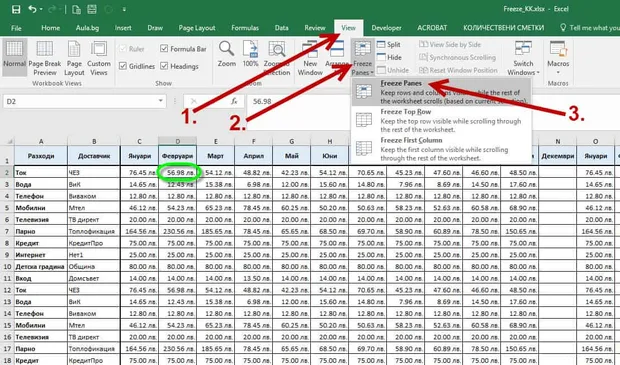
Task: Click View Side by Side
Action: pos(450,45)
